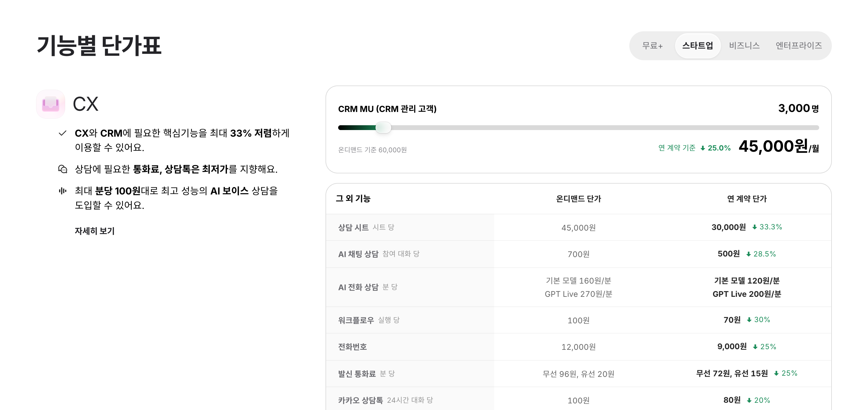Screen dimensions: 868x410
Task: Click the 카카오 상담톡 row label
Action: (360, 400)
